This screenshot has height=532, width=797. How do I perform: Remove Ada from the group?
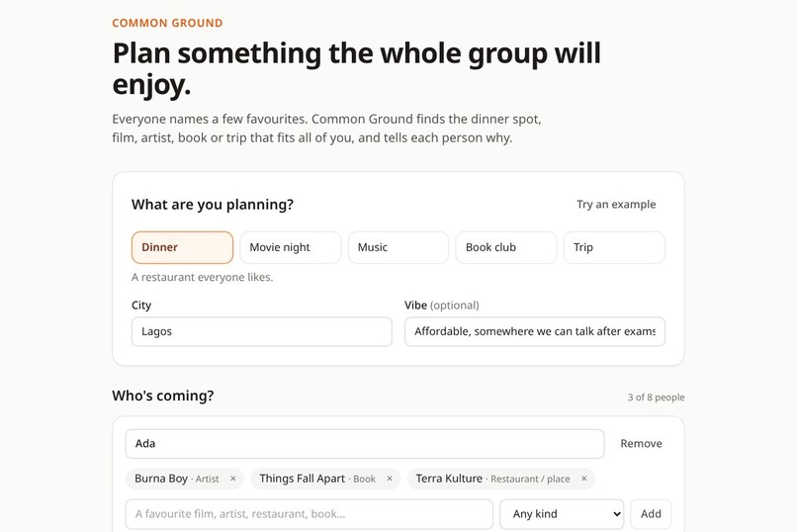tap(641, 444)
